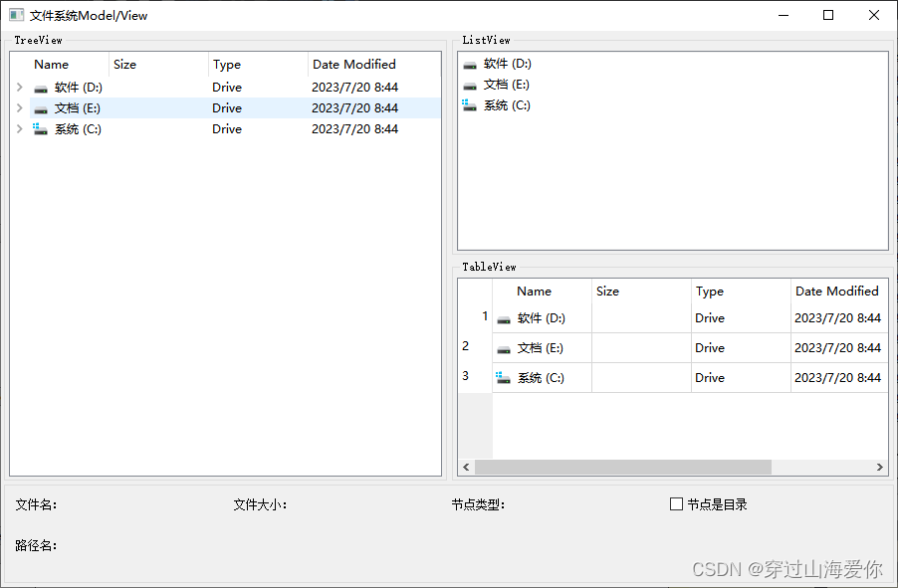Expand the 系统 (C:) tree node
898x588 pixels.
(19, 129)
